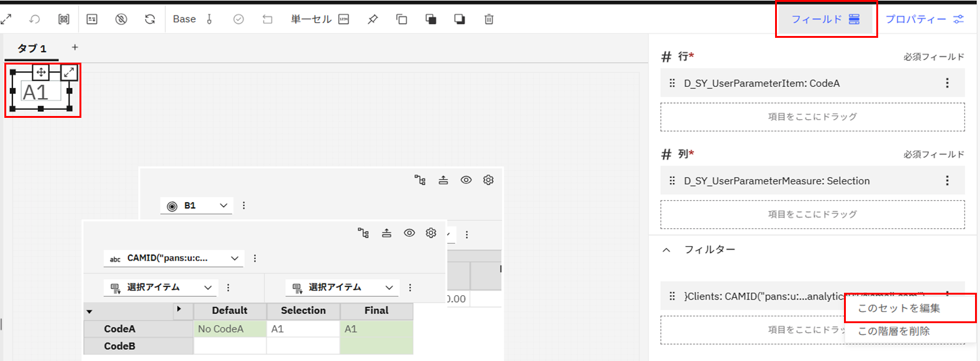Click hierarchy tree icon in front view
Screen dimensions: 980x361
[363, 233]
